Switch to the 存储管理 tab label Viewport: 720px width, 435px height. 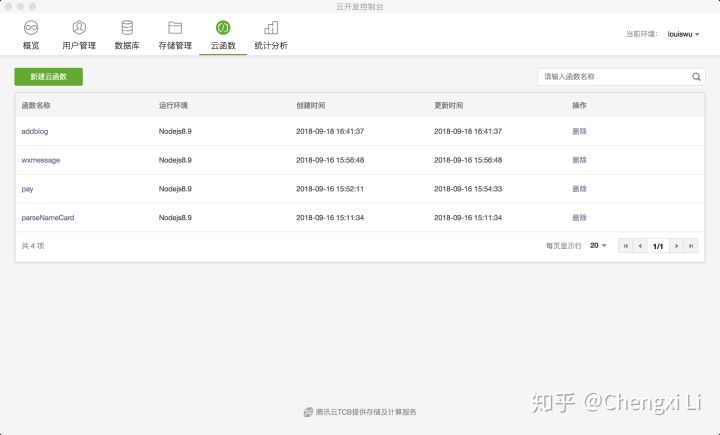(175, 45)
